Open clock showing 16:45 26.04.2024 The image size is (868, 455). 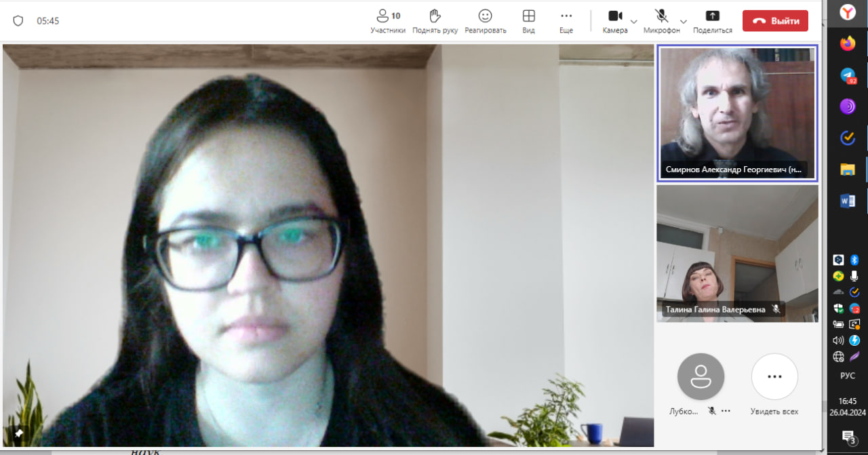pos(848,406)
